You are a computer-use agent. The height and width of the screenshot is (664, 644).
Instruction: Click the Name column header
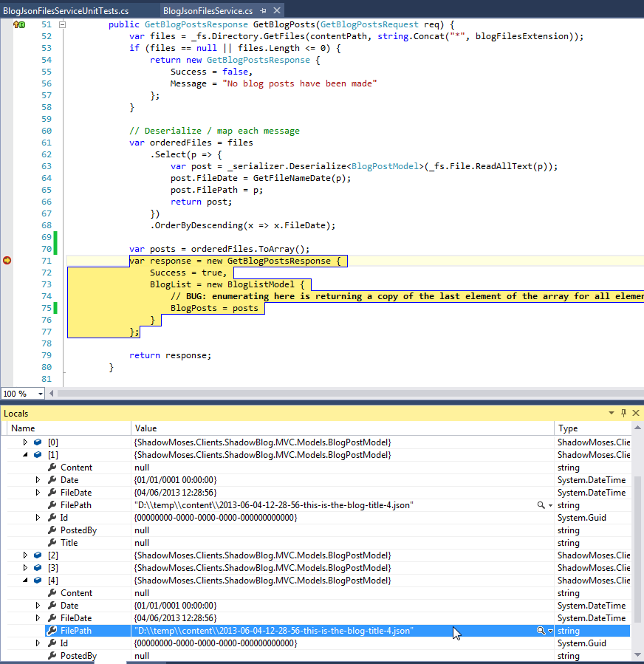click(69, 428)
